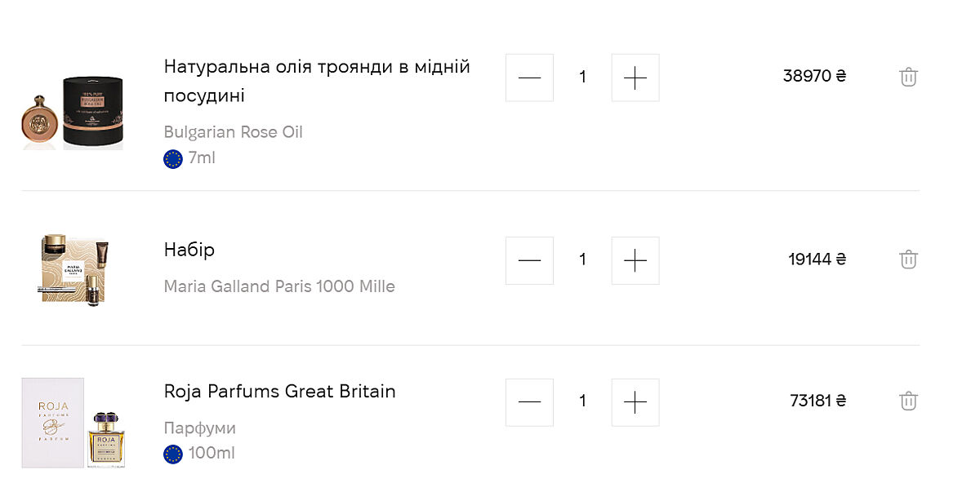Click trash icon for Roja Parfums item

[908, 401]
